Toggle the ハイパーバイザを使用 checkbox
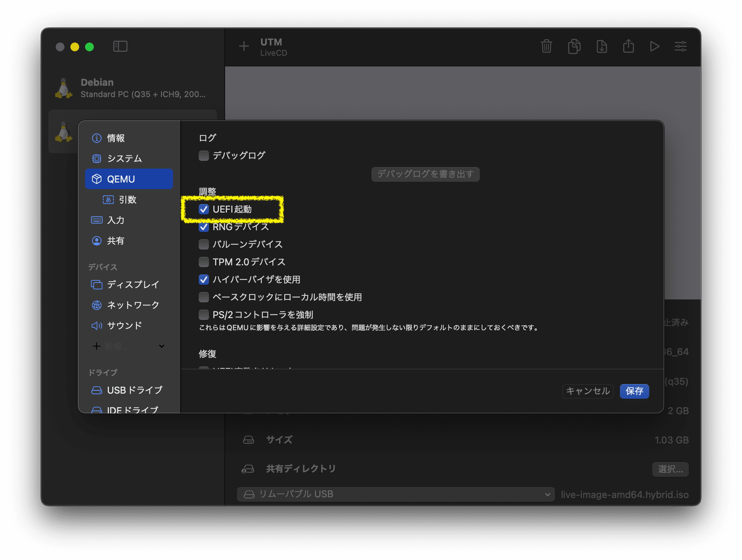 click(204, 279)
